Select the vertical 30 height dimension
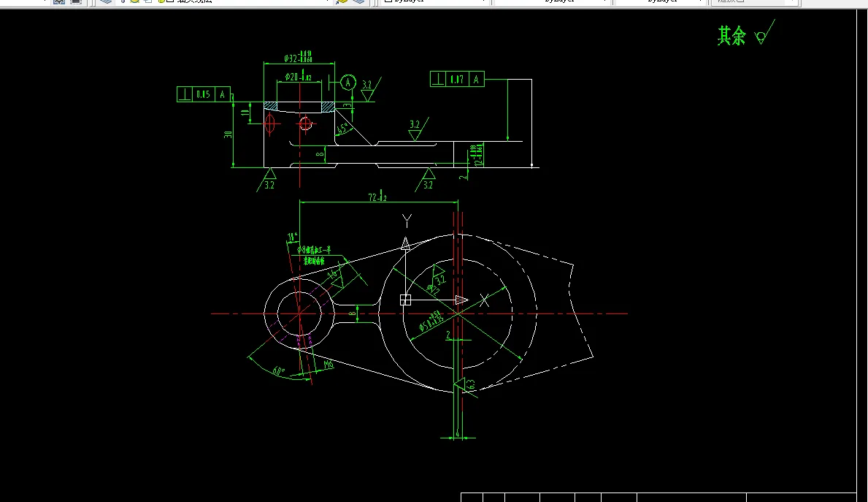Viewport: 868px width, 502px height. click(x=228, y=134)
